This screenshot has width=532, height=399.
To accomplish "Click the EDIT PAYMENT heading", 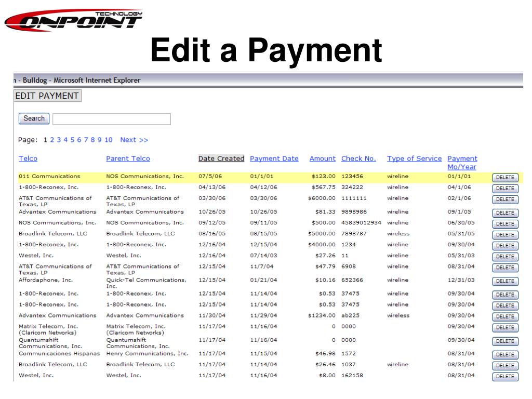I will pyautogui.click(x=47, y=96).
